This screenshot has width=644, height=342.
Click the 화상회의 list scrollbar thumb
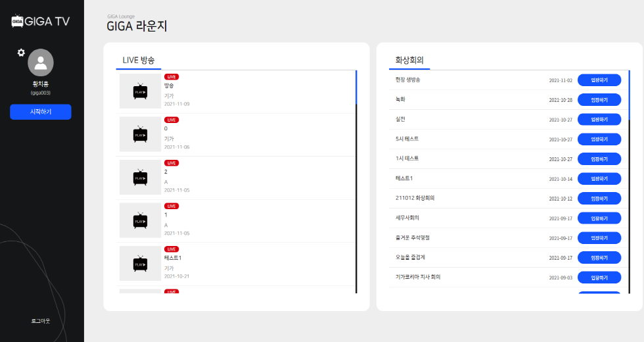tap(630, 95)
